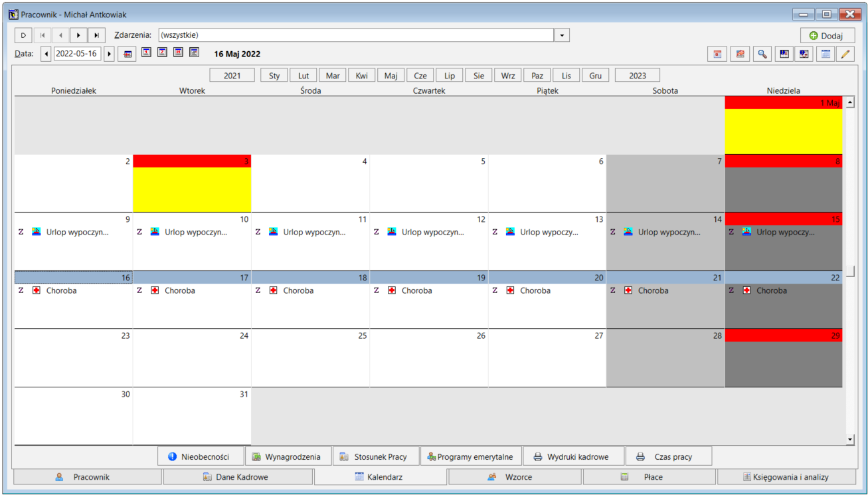Viewport: 868px width, 495px height.
Task: Click the vacation icon on Saturday 14
Action: 628,232
